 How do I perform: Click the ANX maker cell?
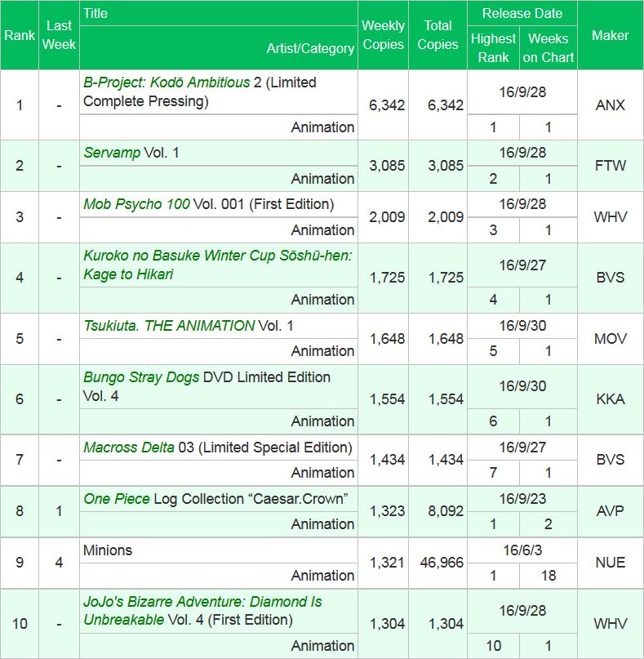tap(610, 105)
